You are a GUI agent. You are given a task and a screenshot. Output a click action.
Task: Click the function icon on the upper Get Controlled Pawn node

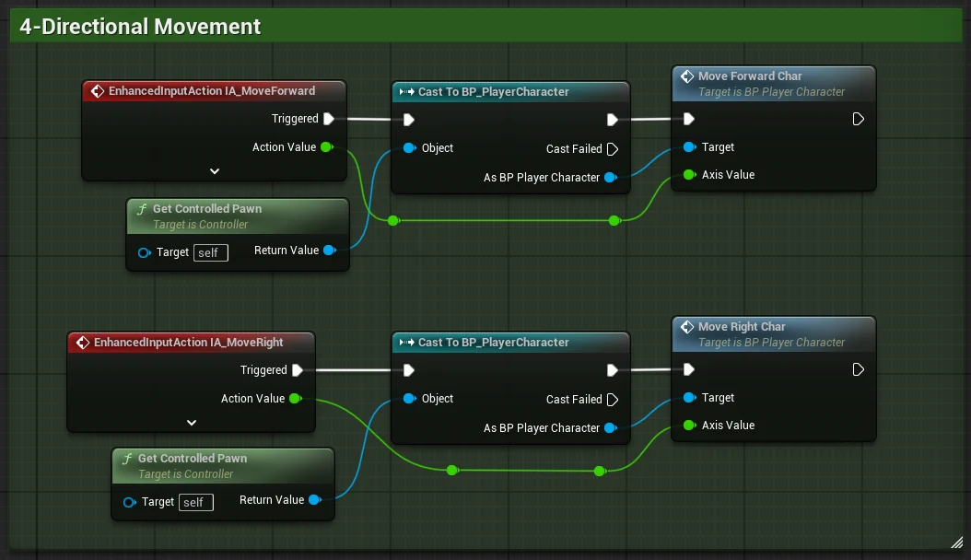pyautogui.click(x=142, y=209)
